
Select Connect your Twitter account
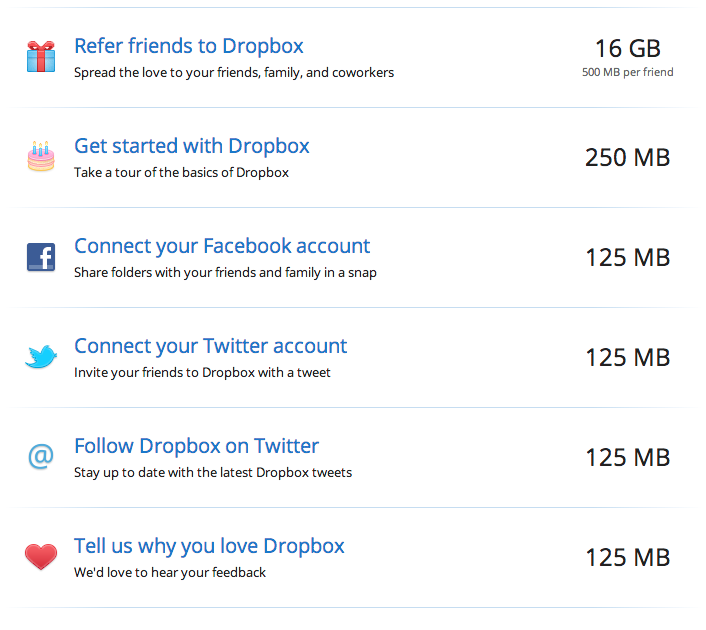211,346
